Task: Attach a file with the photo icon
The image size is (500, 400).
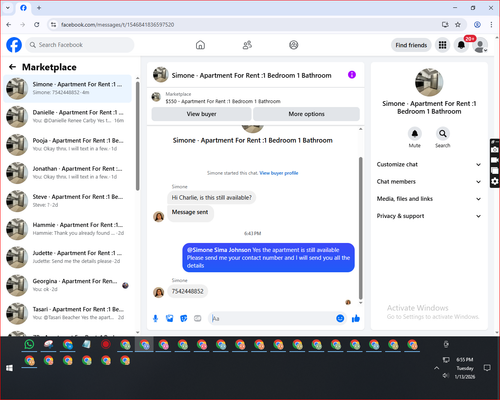Action: (170, 319)
